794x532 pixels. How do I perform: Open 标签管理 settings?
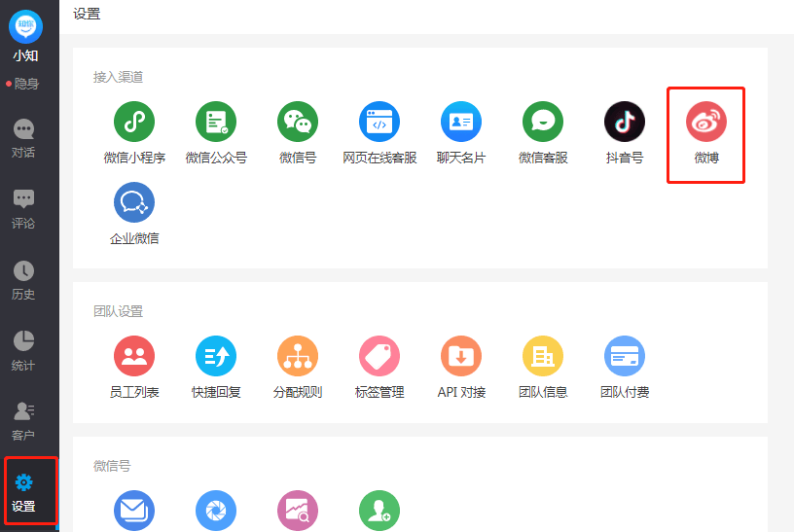[379, 356]
